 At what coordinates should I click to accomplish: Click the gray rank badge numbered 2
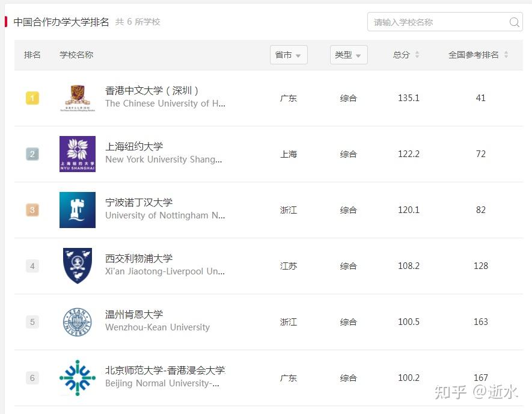tap(32, 154)
